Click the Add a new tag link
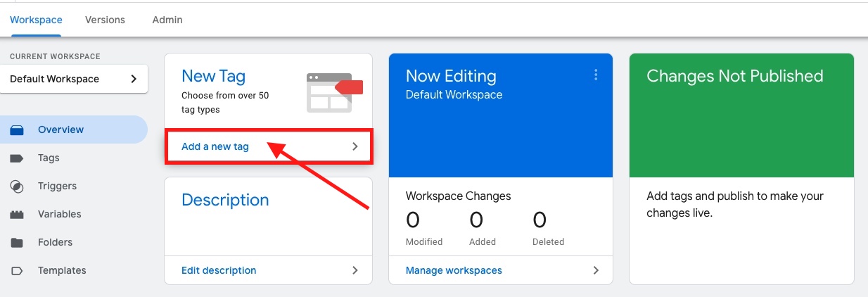Screen dimensions: 868x297 coord(215,147)
